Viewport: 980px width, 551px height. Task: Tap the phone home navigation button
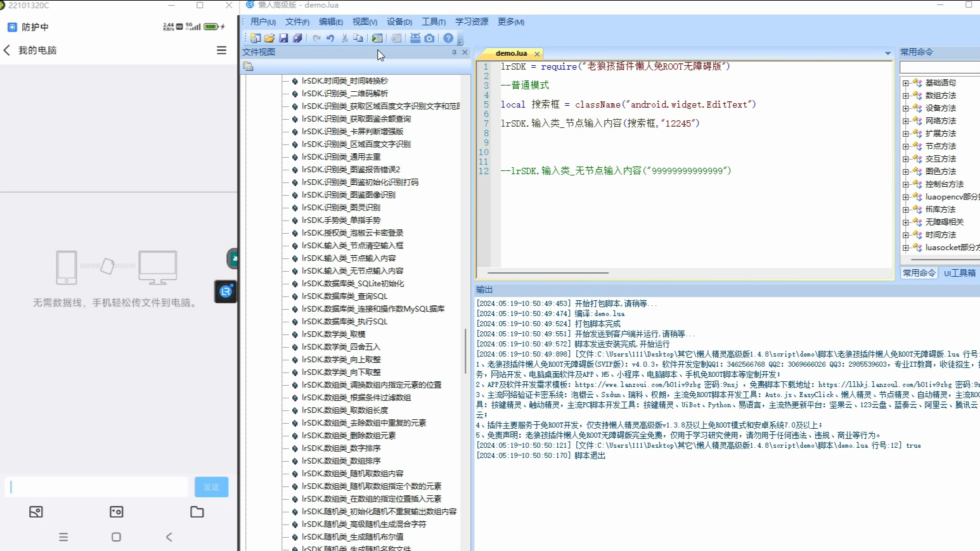[116, 537]
